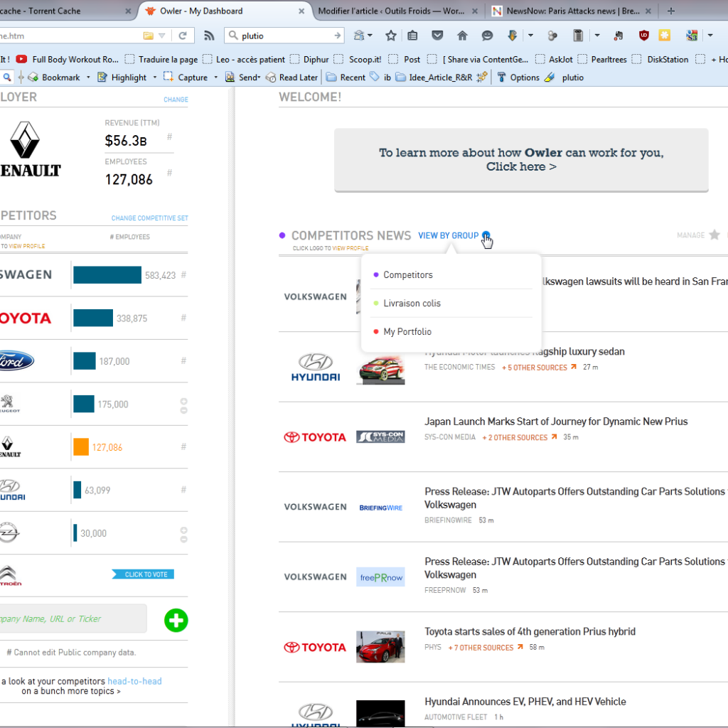Viewport: 728px width, 728px height.
Task: Bookmark this page with the star icon
Action: (x=391, y=36)
